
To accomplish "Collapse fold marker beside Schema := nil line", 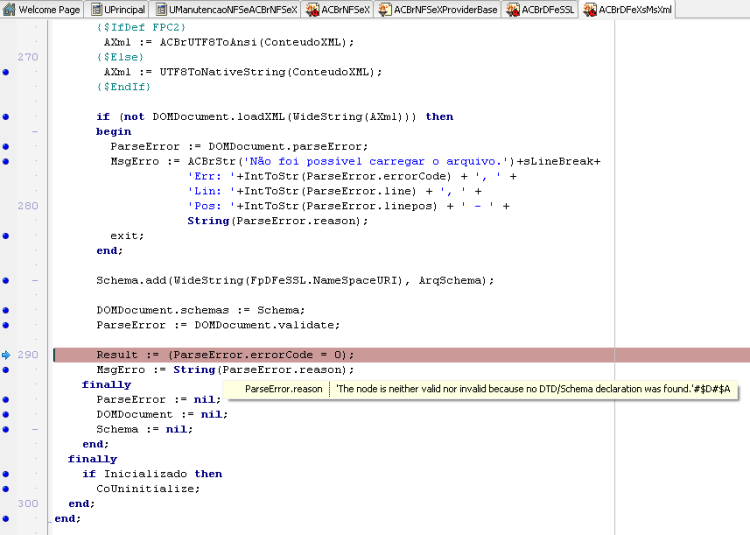I will (x=35, y=429).
